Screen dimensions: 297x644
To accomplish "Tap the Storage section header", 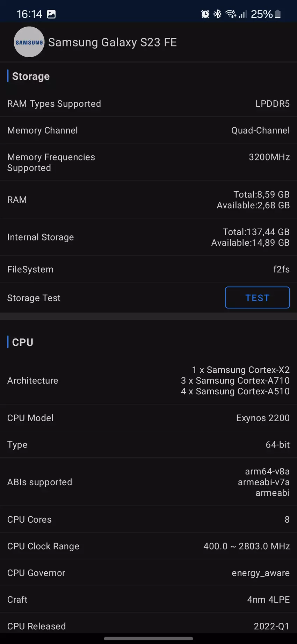I will coord(31,76).
